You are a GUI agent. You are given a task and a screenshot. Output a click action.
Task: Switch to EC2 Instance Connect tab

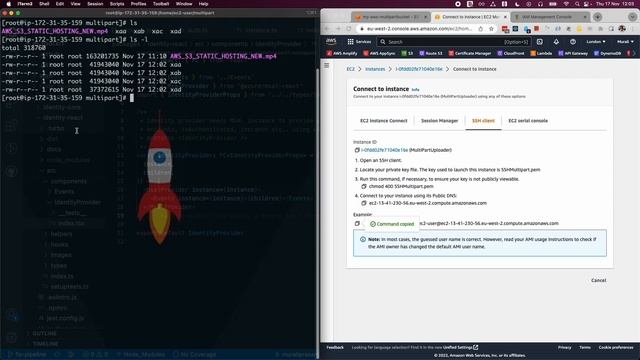pyautogui.click(x=383, y=121)
